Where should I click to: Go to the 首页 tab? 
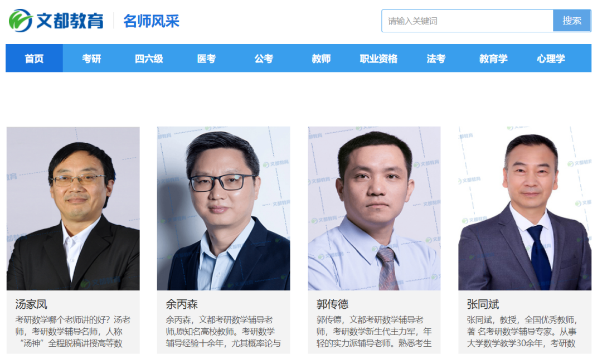coord(34,59)
